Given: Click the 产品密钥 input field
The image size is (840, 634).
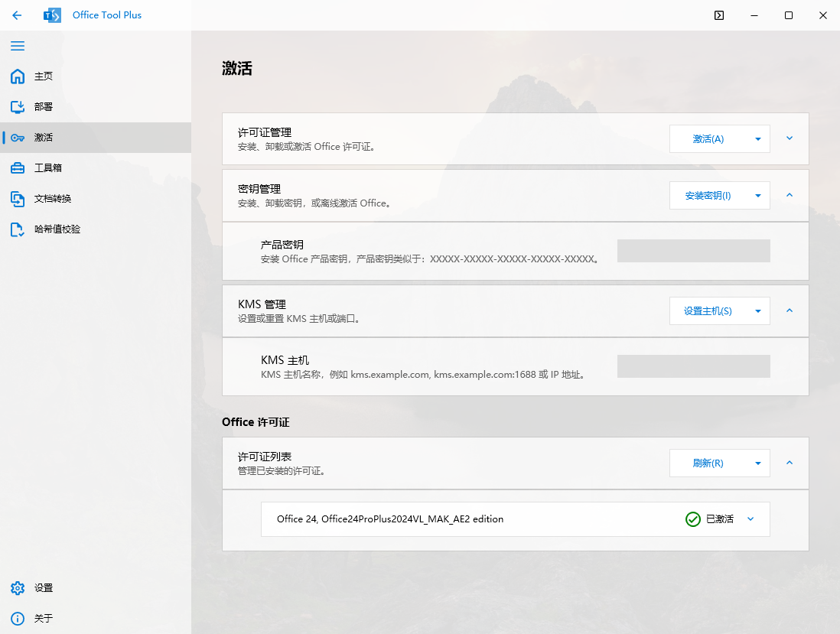Looking at the screenshot, I should (693, 251).
